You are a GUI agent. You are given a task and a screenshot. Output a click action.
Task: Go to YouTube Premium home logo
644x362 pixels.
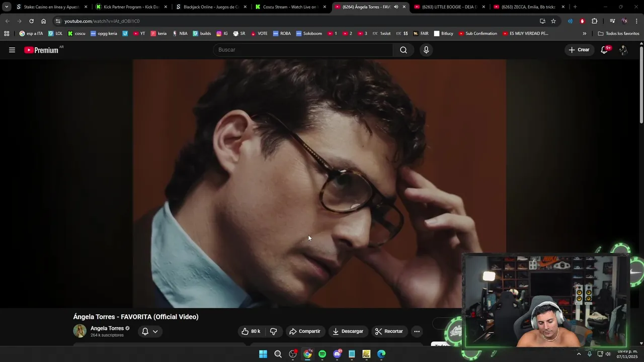41,50
